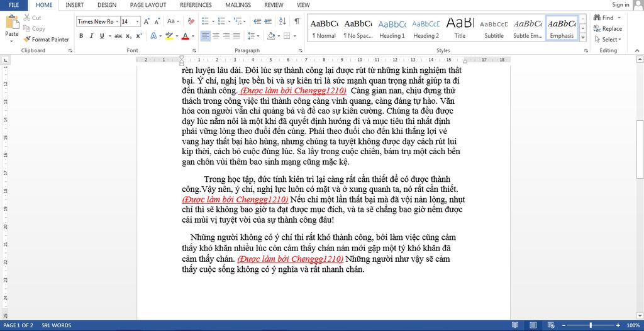Switch to Print Layout view
Viewport: 644px width, 331px height.
pos(533,325)
